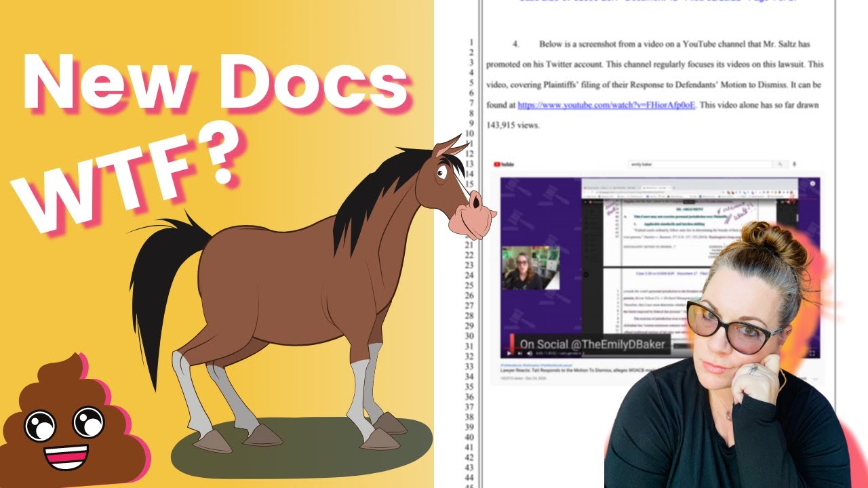
Task: Click the magnifier search button beside the field
Action: pos(782,164)
